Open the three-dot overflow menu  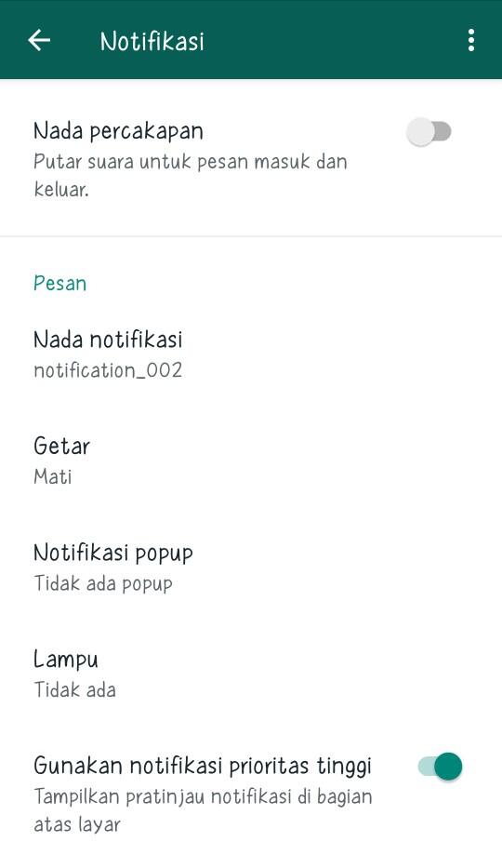coord(471,40)
